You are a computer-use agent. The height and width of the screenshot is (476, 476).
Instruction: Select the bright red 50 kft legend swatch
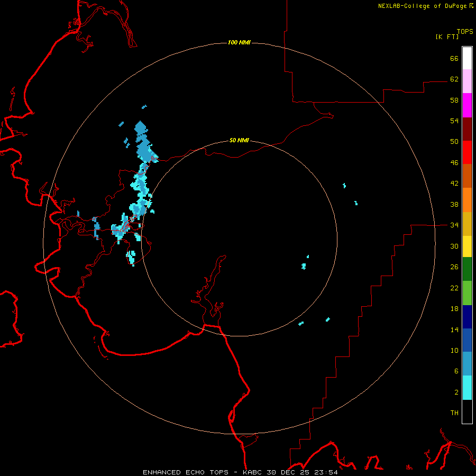pyautogui.click(x=467, y=152)
